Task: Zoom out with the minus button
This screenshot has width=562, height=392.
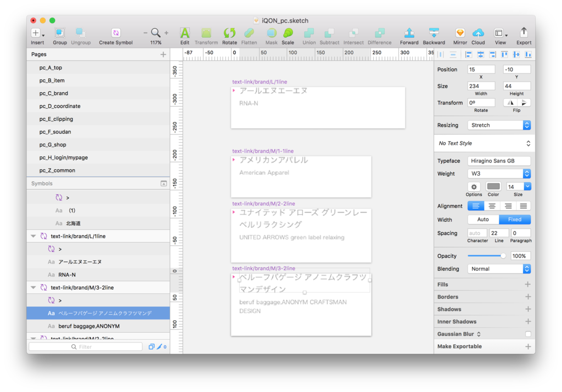Action: click(x=145, y=33)
